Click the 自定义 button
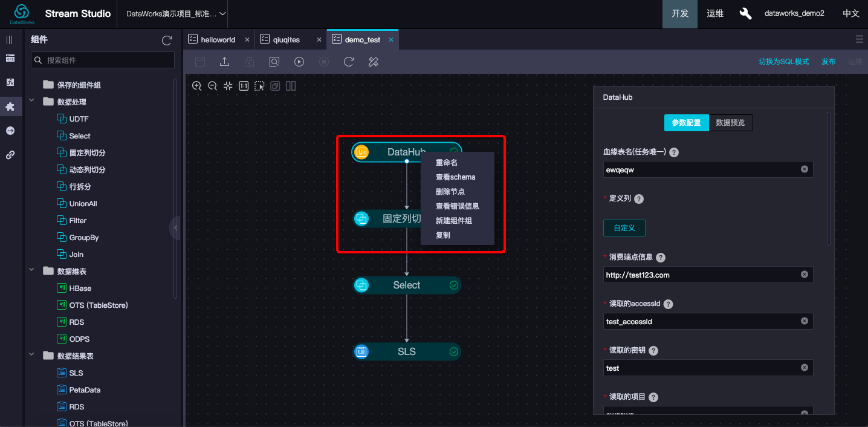This screenshot has width=868, height=427. [624, 228]
